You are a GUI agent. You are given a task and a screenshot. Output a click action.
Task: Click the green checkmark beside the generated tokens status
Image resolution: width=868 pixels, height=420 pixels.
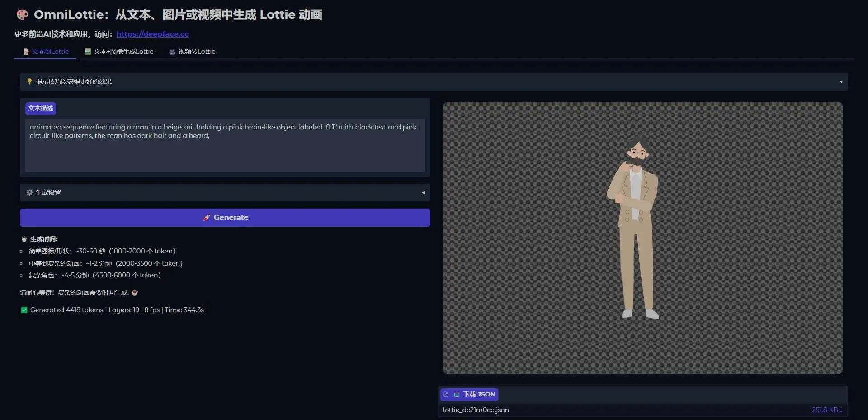(24, 310)
